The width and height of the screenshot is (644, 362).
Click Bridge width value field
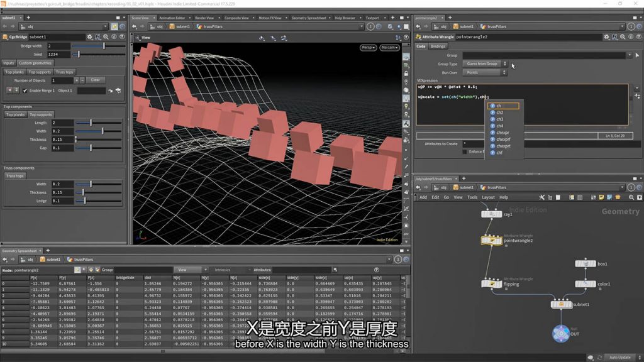[58, 46]
